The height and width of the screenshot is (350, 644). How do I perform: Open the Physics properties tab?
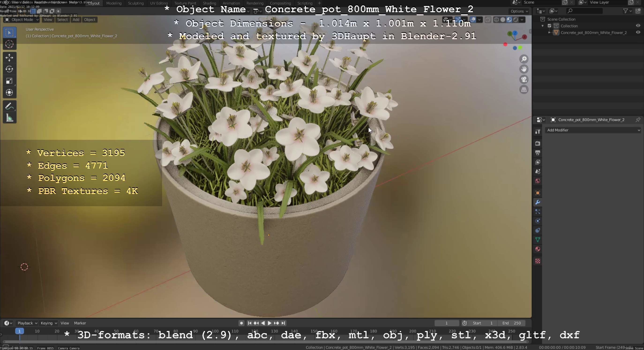[538, 221]
